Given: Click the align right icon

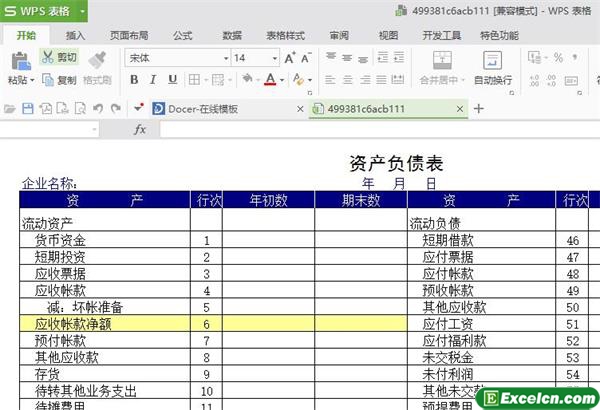Looking at the screenshot, I should tap(365, 80).
